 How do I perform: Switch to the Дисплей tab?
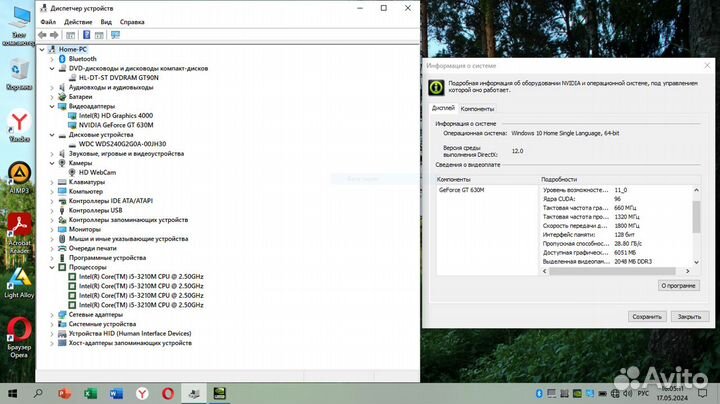(x=443, y=108)
